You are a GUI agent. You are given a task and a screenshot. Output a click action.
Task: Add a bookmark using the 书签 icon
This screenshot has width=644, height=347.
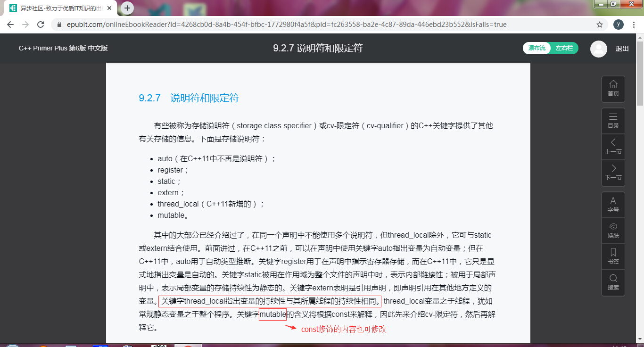click(613, 256)
